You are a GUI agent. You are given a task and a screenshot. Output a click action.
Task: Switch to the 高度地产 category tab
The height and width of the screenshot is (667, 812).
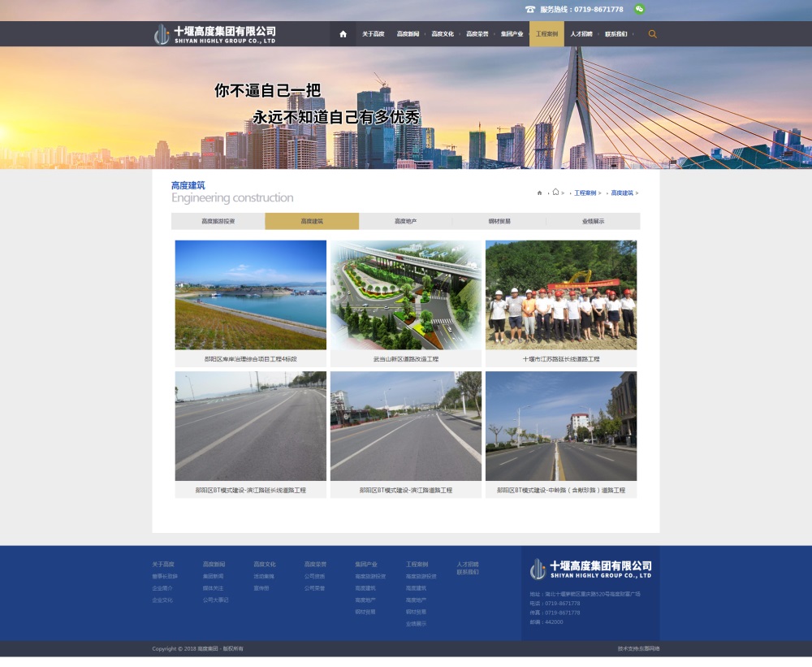(x=405, y=221)
